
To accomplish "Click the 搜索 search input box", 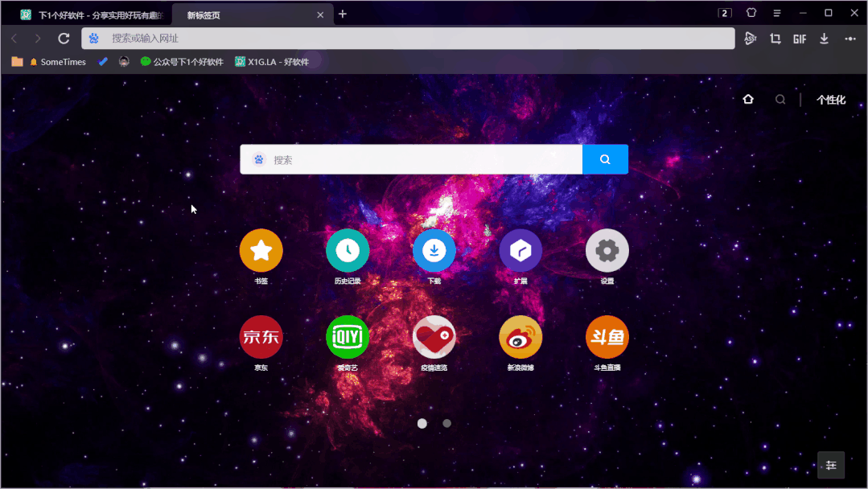I will point(411,159).
